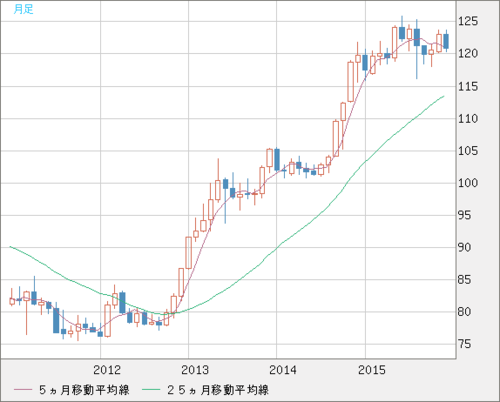Click the 80 price axis label
500x402 pixels.
(x=464, y=312)
